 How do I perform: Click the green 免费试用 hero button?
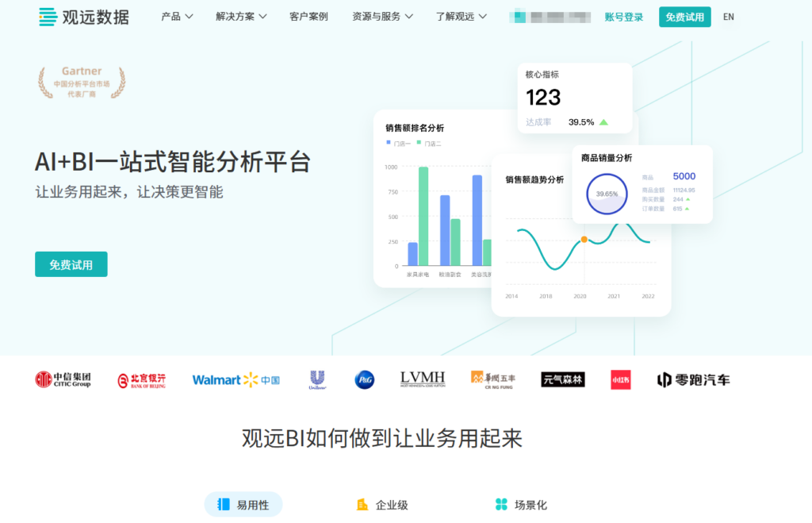pos(71,263)
